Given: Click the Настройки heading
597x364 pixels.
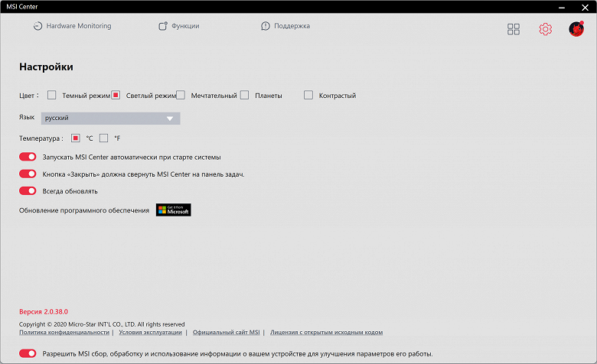Looking at the screenshot, I should tap(46, 67).
